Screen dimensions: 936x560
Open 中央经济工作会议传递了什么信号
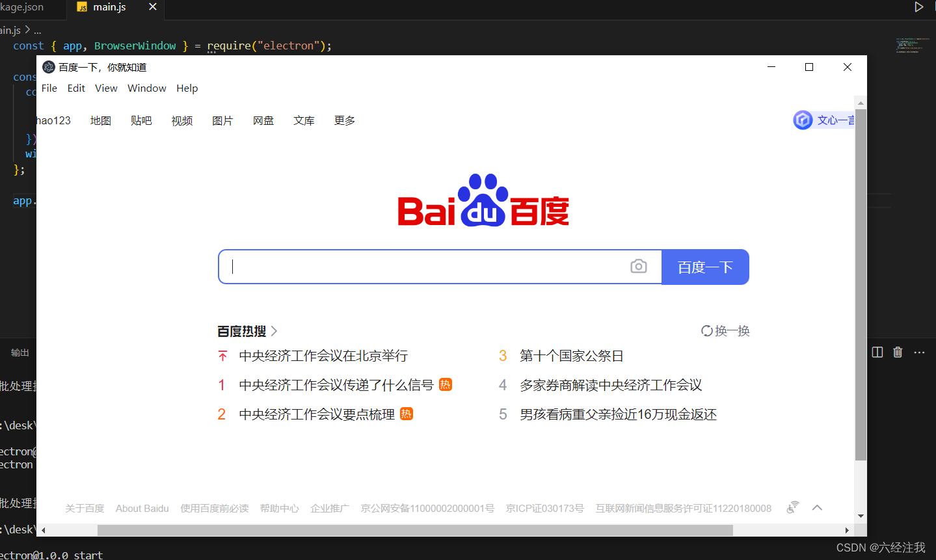pyautogui.click(x=336, y=385)
